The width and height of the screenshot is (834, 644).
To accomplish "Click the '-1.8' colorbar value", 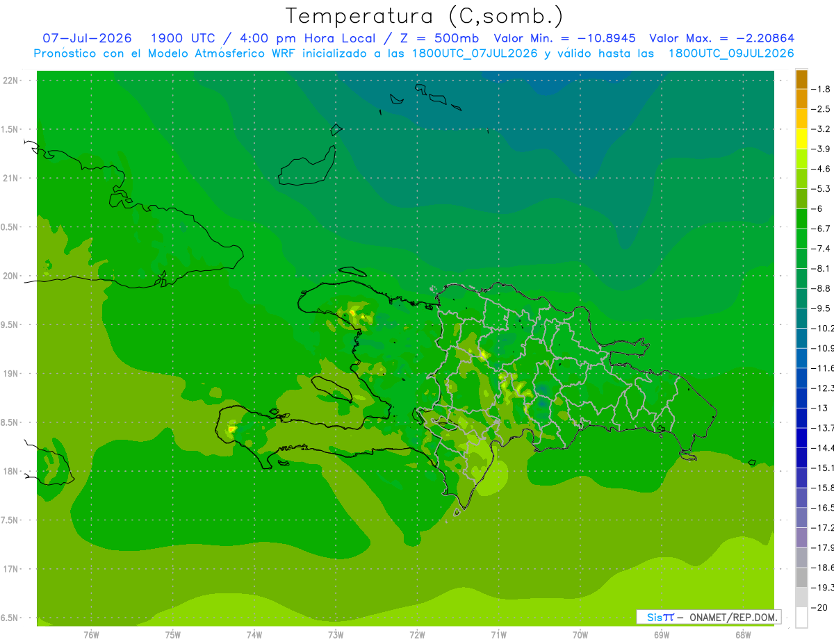I will tap(821, 89).
